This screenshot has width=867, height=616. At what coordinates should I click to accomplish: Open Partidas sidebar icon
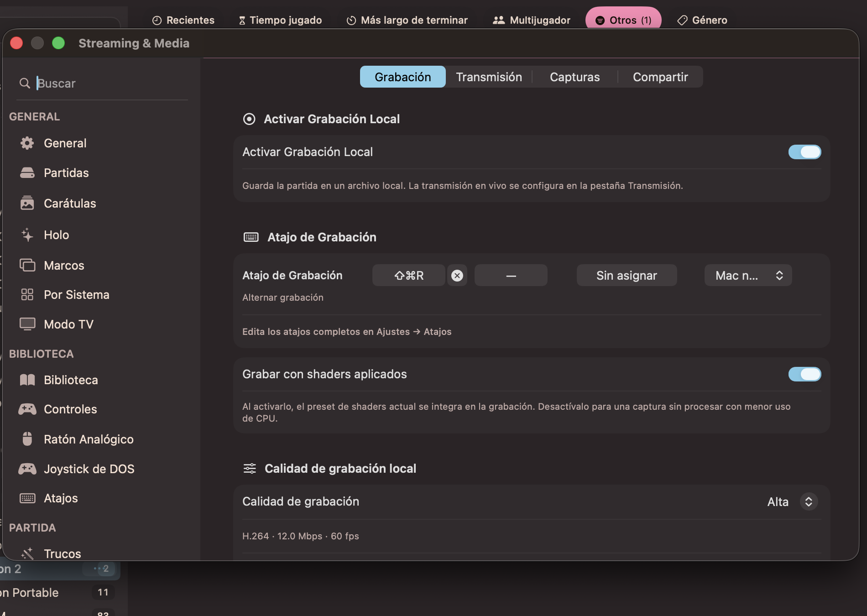pos(27,173)
